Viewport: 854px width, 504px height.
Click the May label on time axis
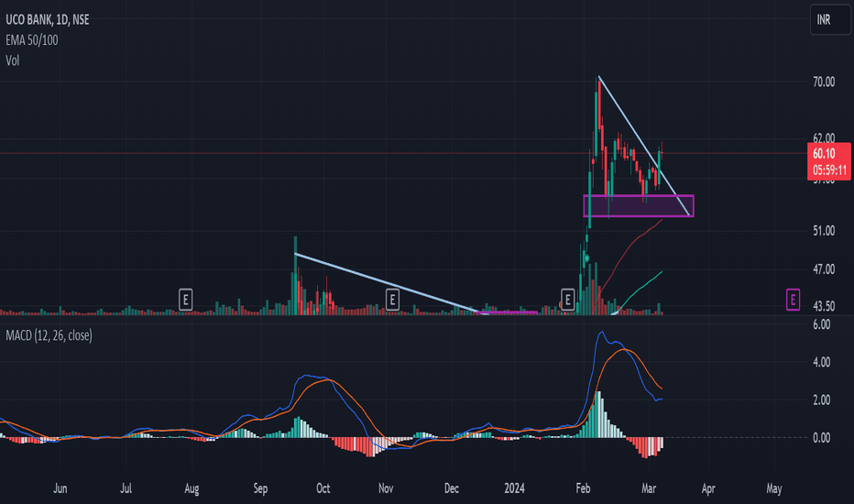[x=774, y=488]
